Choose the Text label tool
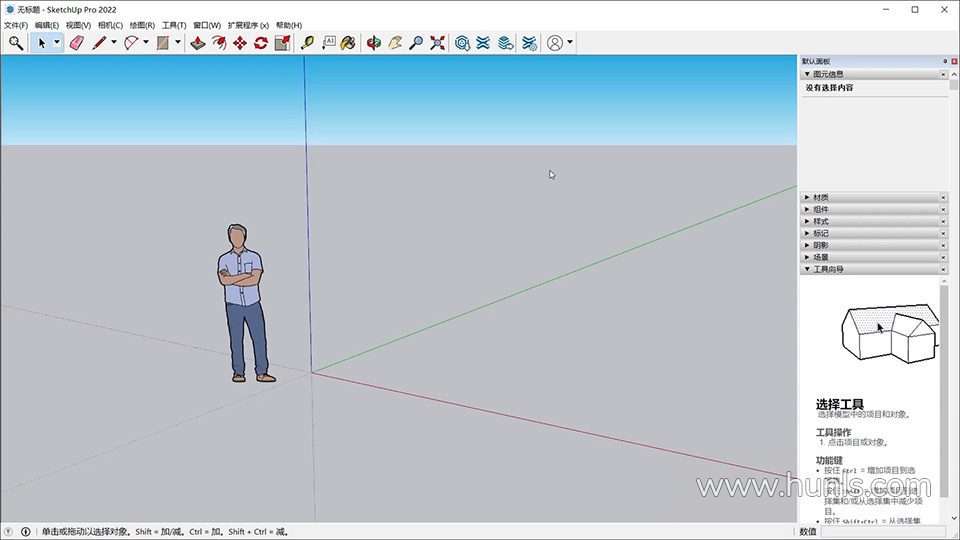This screenshot has width=960, height=540. 329,43
